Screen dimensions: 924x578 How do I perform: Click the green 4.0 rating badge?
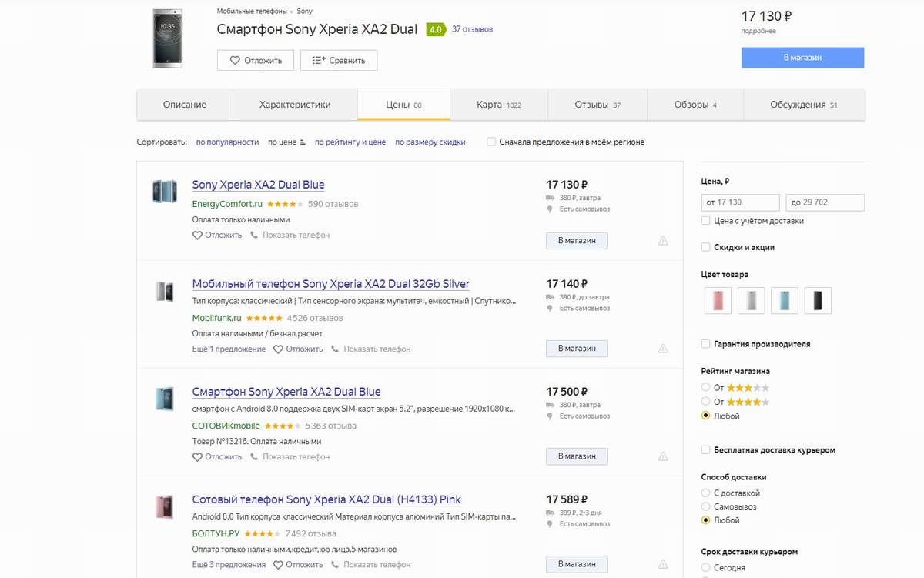pos(436,29)
